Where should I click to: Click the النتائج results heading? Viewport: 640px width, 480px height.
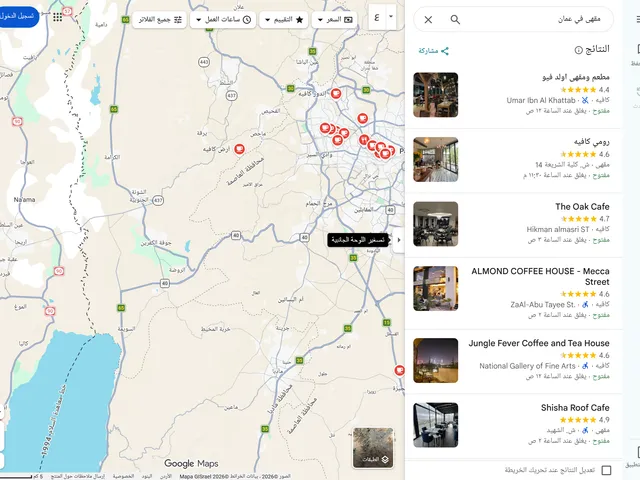597,49
